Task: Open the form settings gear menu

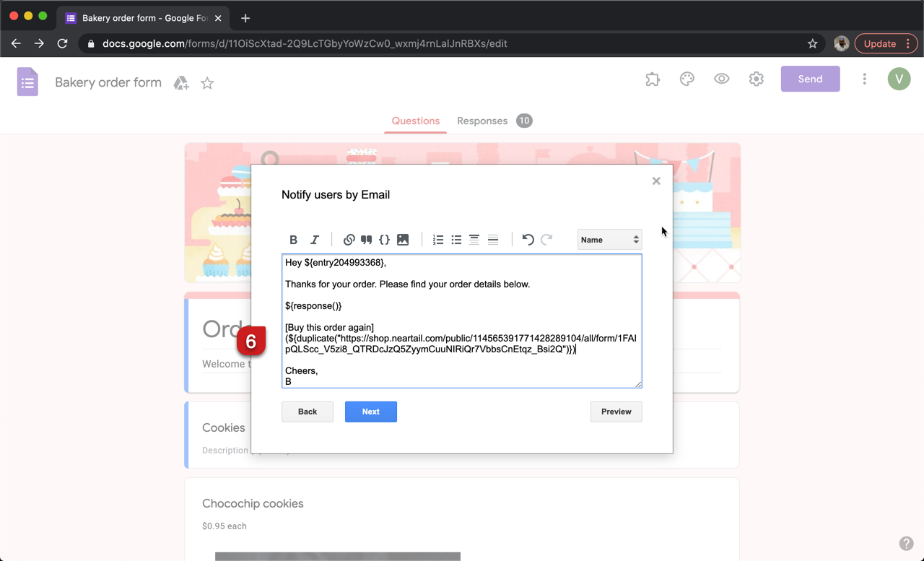Action: coord(756,79)
